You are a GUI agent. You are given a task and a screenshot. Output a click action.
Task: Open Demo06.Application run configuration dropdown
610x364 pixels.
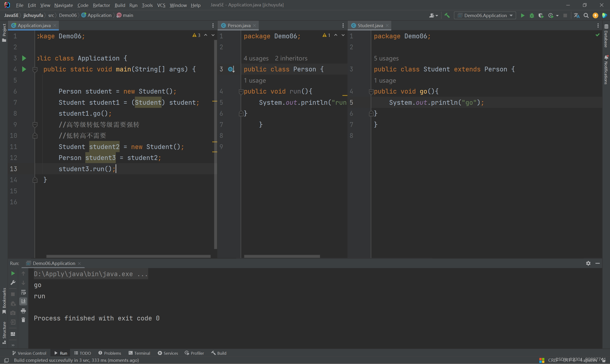point(485,15)
